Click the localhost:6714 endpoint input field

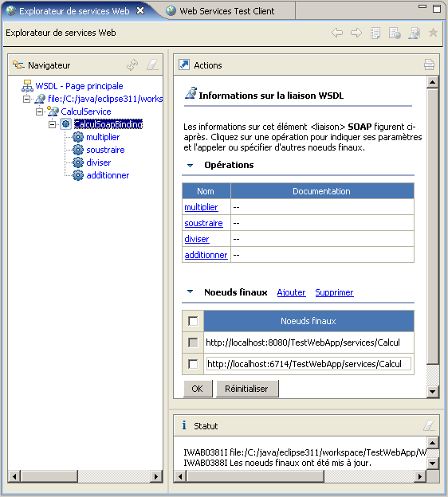(308, 364)
